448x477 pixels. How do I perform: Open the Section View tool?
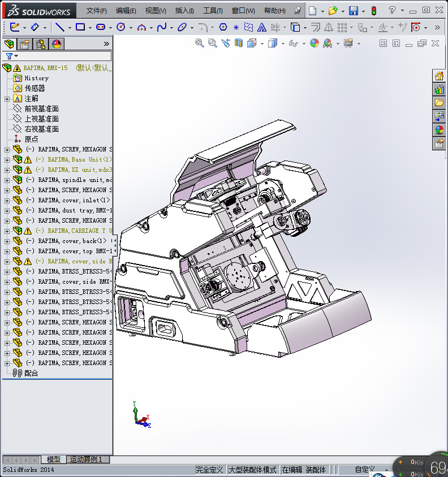pos(239,43)
